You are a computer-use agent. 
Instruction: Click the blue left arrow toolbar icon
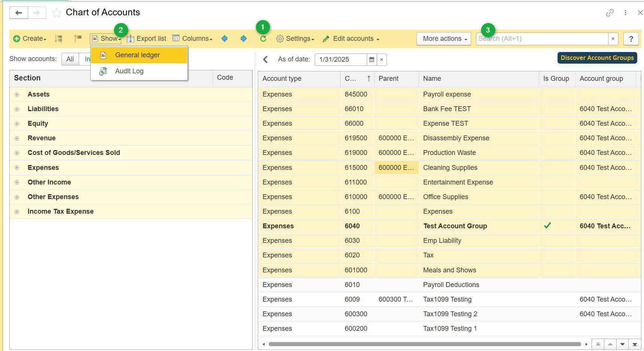pyautogui.click(x=225, y=39)
